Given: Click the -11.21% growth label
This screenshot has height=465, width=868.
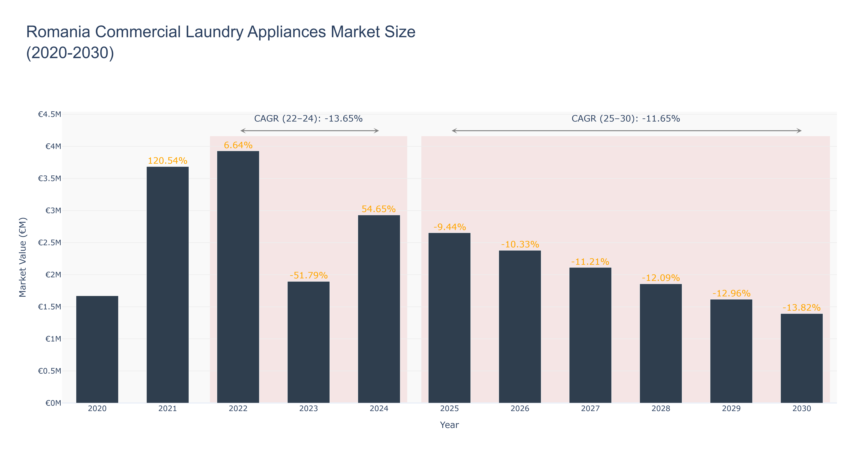Looking at the screenshot, I should tap(590, 262).
